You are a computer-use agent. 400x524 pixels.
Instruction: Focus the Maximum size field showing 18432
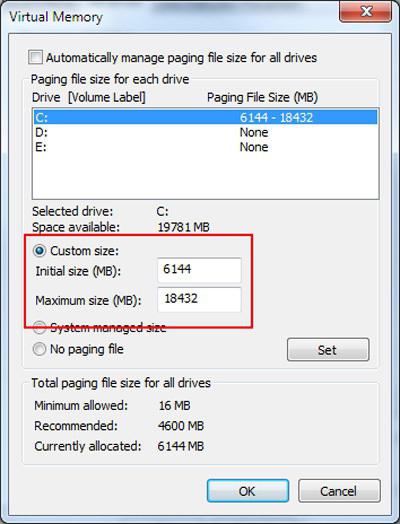click(x=199, y=299)
